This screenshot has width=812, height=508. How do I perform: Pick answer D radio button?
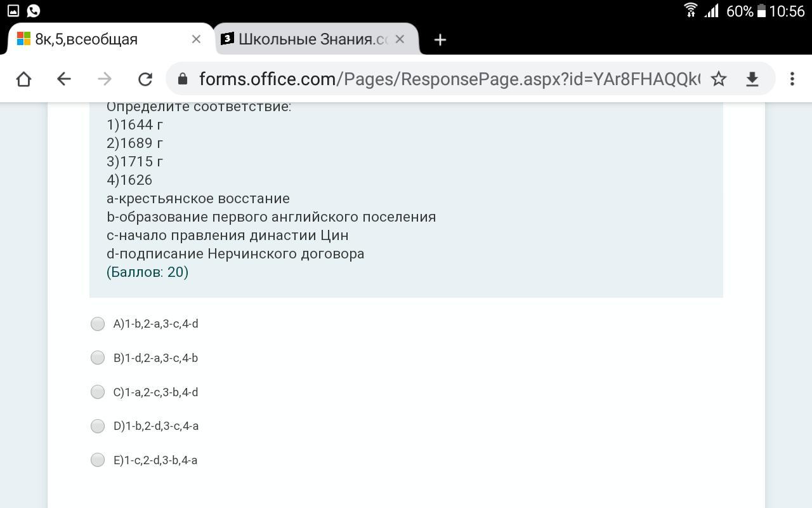[x=98, y=426]
